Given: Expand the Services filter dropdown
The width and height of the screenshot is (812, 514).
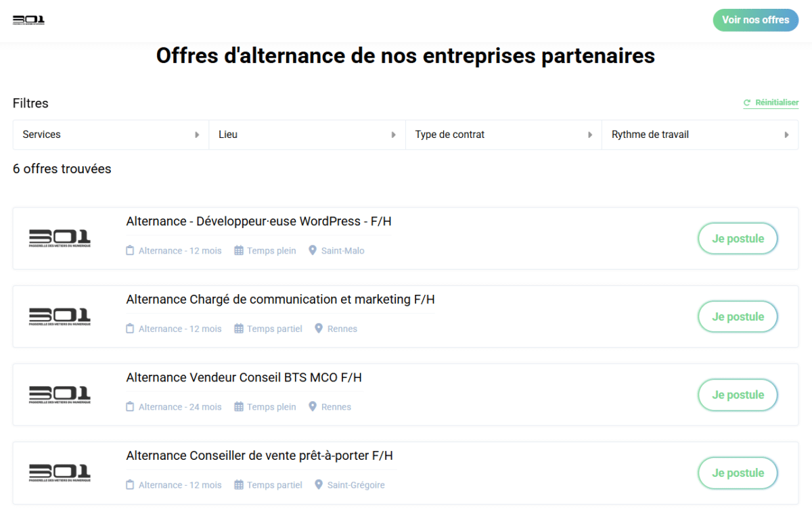Looking at the screenshot, I should tap(111, 135).
